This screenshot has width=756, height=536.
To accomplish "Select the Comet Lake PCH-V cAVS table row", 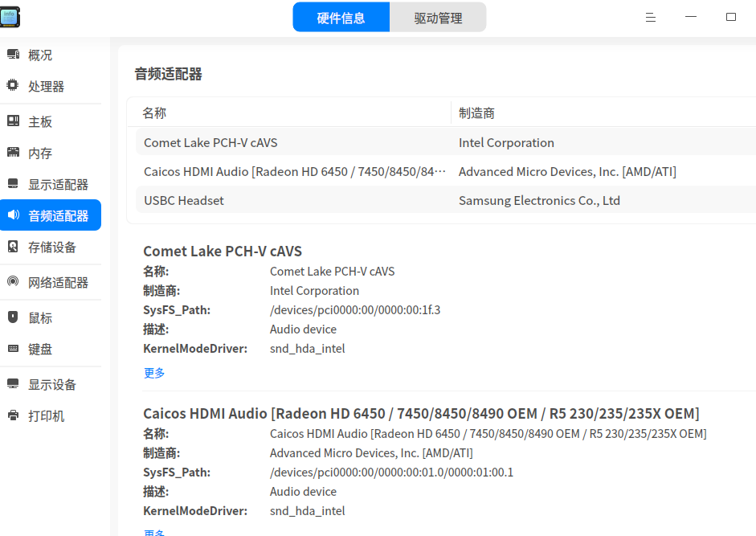I will pyautogui.click(x=446, y=142).
